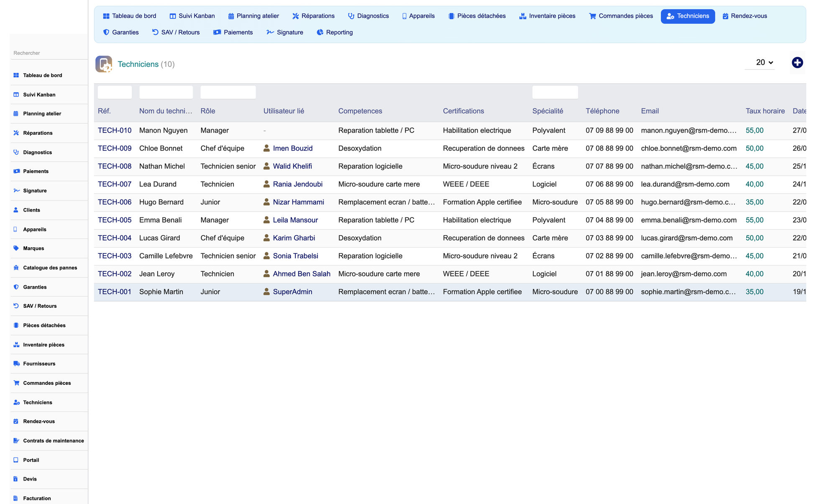
Task: Sort by the Certifications column header
Action: point(463,111)
